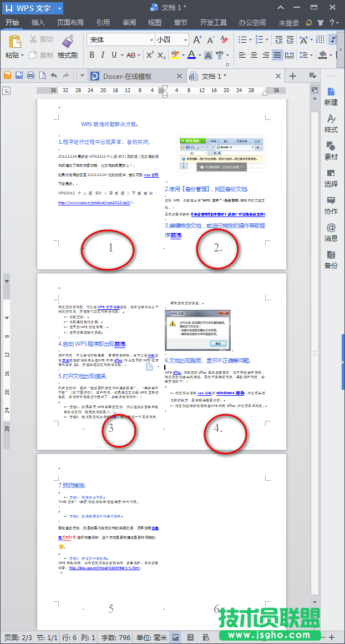345x644 pixels.
Task: Click 未登录 to sign in
Action: [x=289, y=23]
